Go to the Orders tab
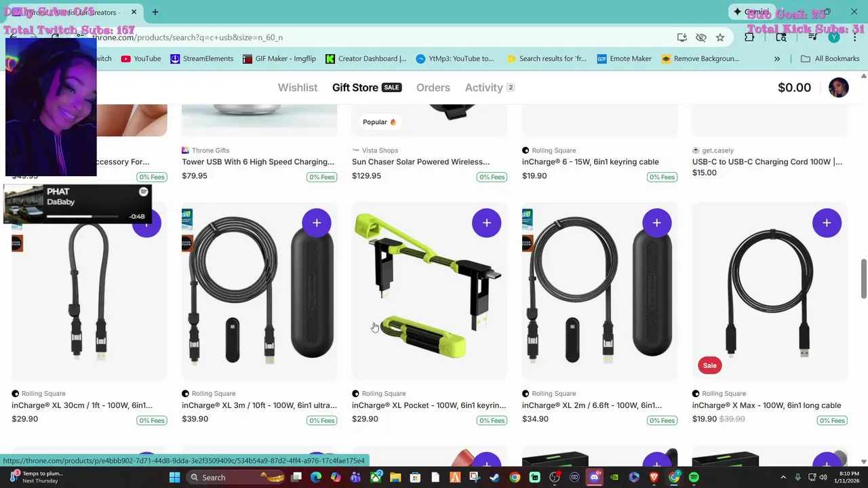Viewport: 868px width, 488px height. point(433,87)
